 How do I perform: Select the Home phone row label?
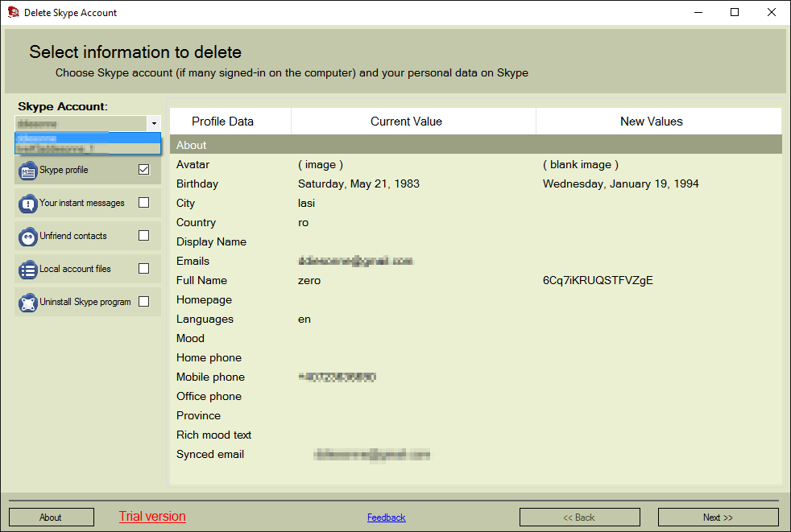click(209, 357)
